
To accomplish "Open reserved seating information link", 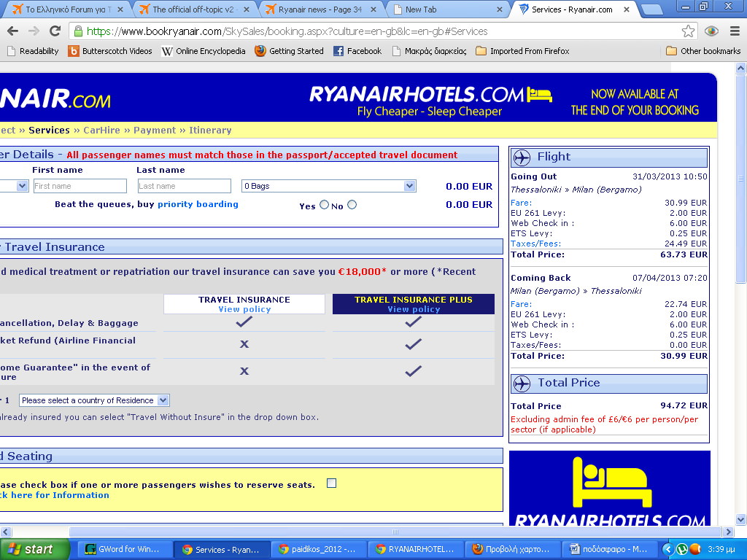I will click(x=55, y=495).
